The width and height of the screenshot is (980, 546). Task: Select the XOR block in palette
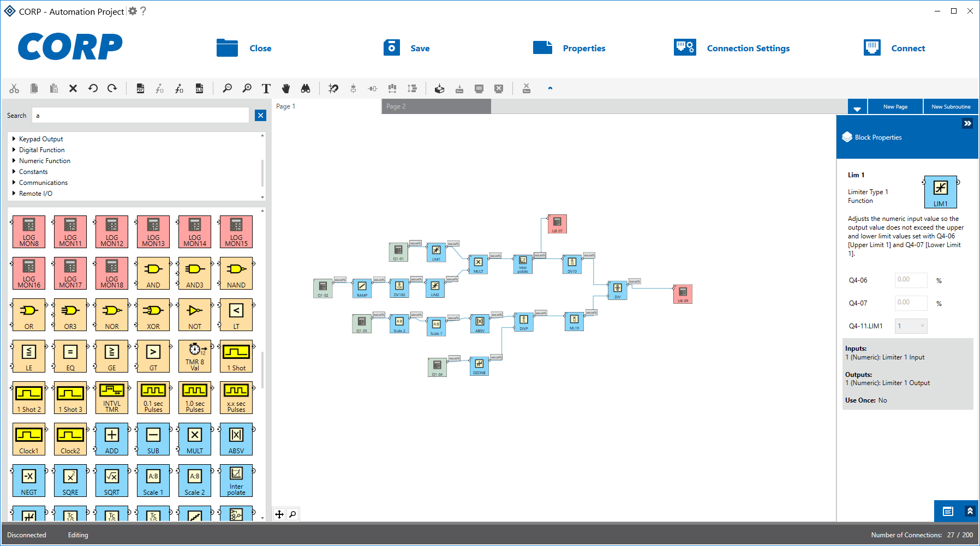(153, 315)
